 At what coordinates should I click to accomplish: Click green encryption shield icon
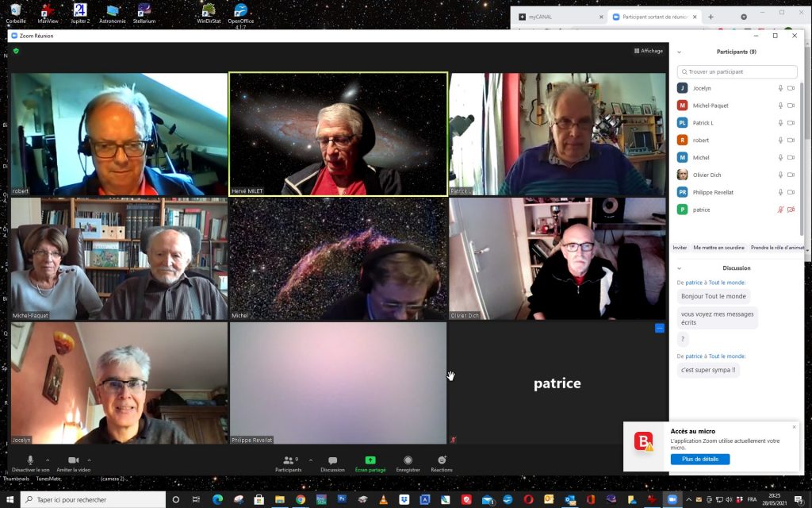click(x=16, y=51)
